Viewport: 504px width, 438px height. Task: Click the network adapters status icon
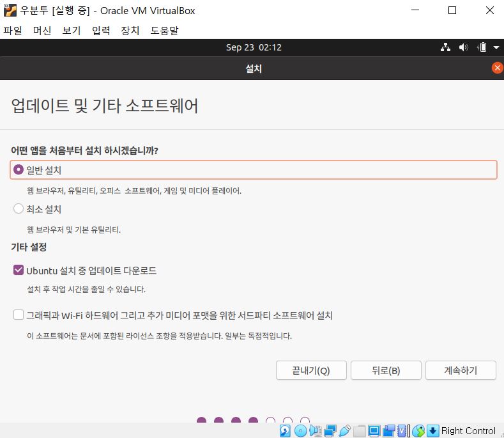330,431
